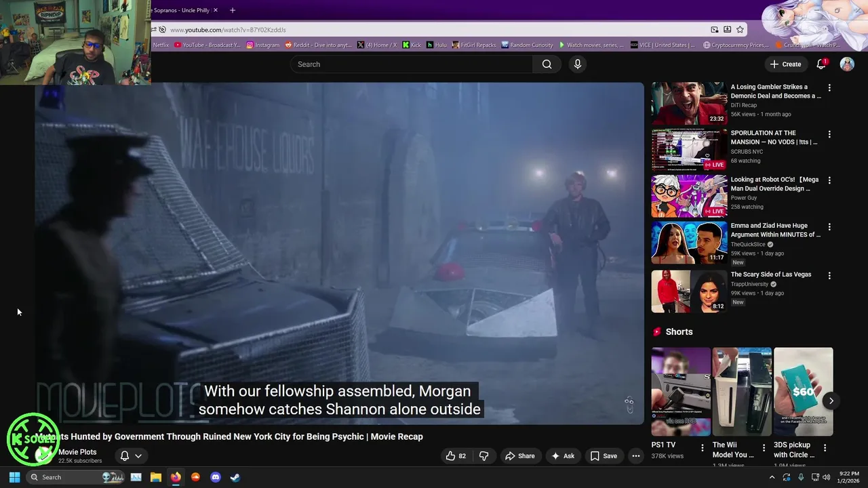868x488 pixels.
Task: Show next Shorts with the arrow
Action: [x=831, y=401]
